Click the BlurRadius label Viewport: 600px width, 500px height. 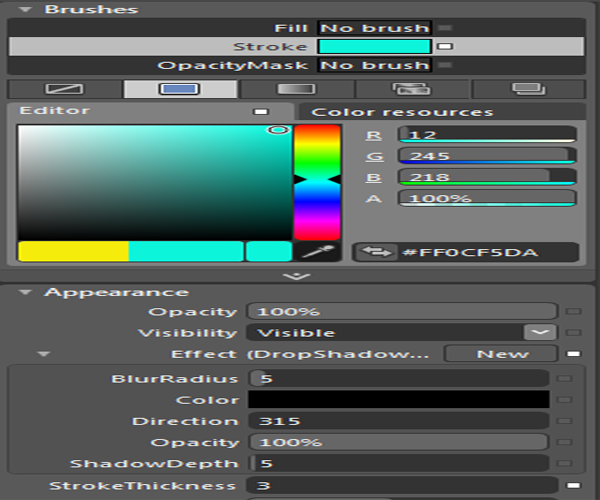point(175,379)
